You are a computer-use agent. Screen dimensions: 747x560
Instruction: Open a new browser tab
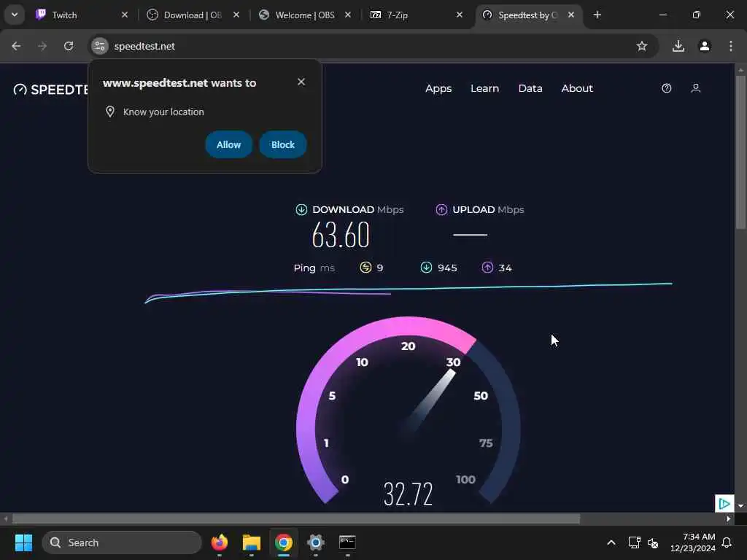[597, 15]
